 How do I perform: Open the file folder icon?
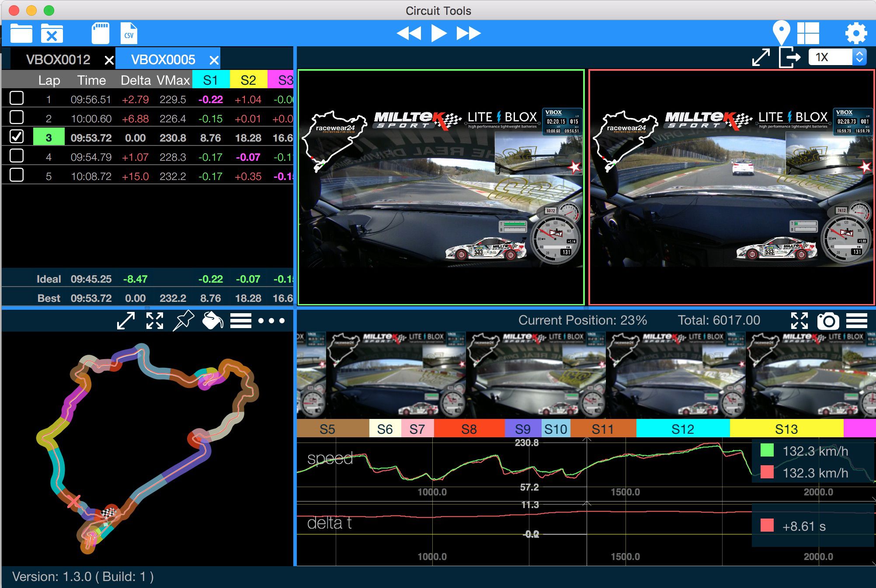click(x=21, y=34)
